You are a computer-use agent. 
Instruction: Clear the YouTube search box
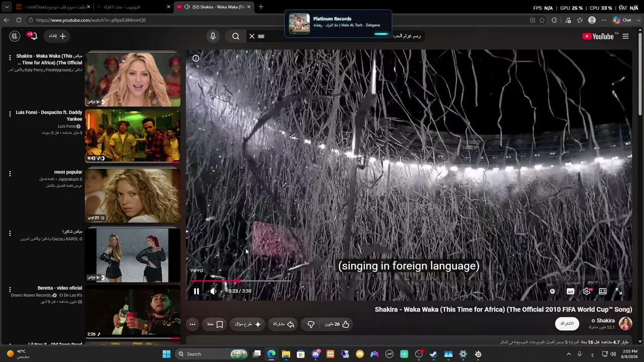[252, 36]
